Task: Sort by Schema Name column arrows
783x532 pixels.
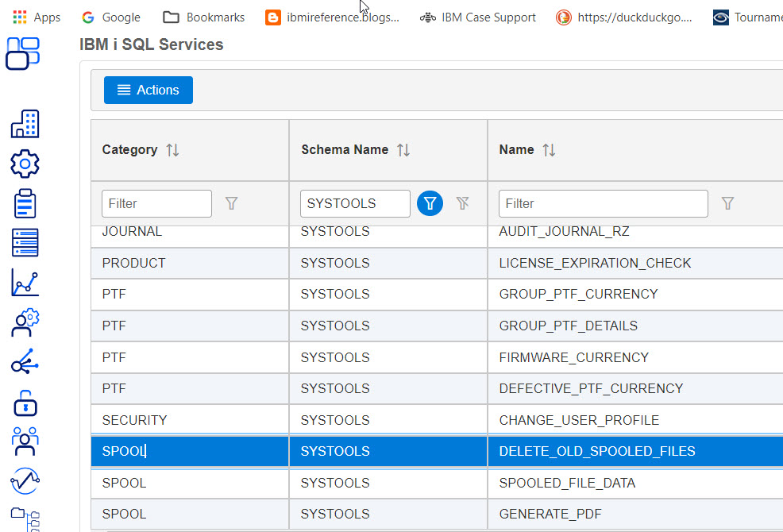Action: click(403, 150)
